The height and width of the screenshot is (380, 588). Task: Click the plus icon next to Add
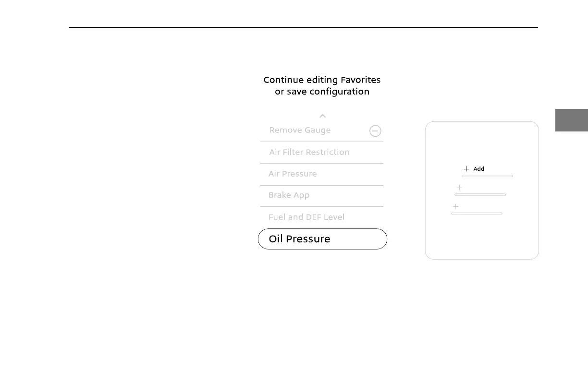coord(466,169)
